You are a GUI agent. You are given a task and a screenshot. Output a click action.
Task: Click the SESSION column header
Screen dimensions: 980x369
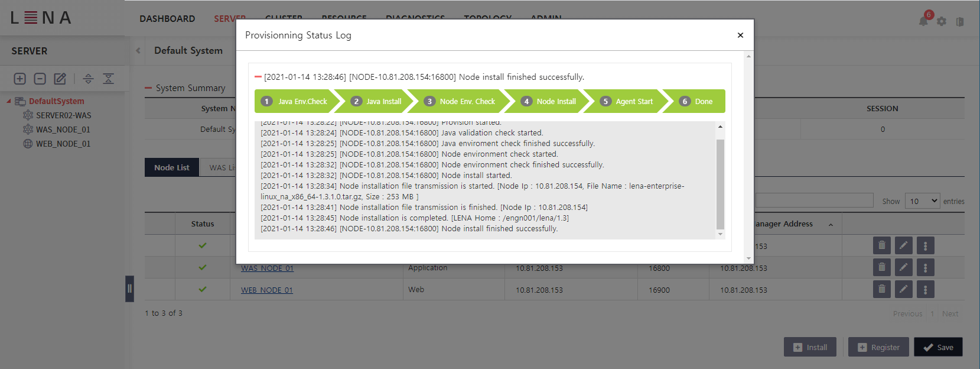pos(882,109)
